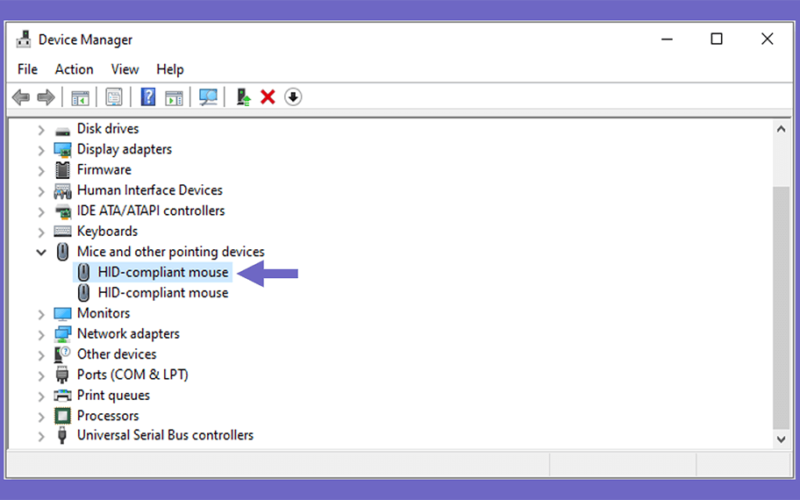Image resolution: width=800 pixels, height=500 pixels.
Task: Click the Universal Serial Bus controllers icon
Action: click(x=62, y=436)
